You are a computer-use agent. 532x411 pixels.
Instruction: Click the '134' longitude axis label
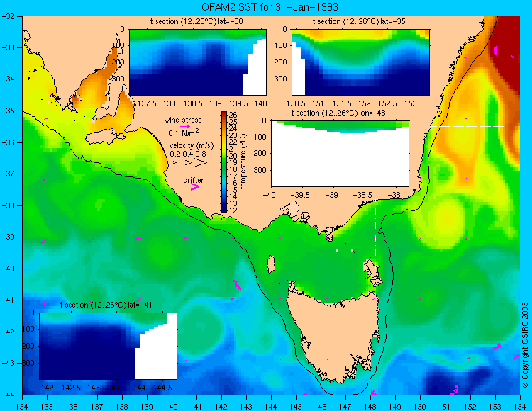tap(22, 407)
